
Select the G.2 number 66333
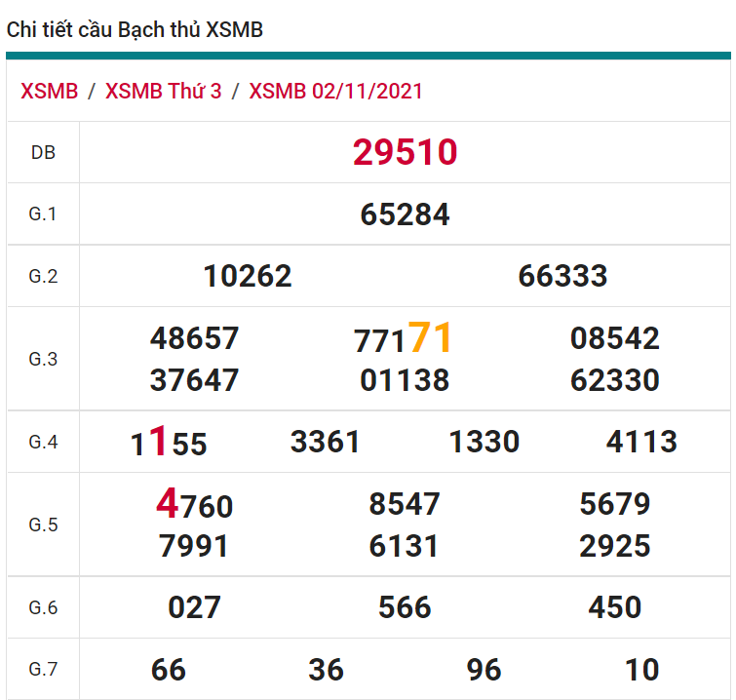click(x=562, y=276)
